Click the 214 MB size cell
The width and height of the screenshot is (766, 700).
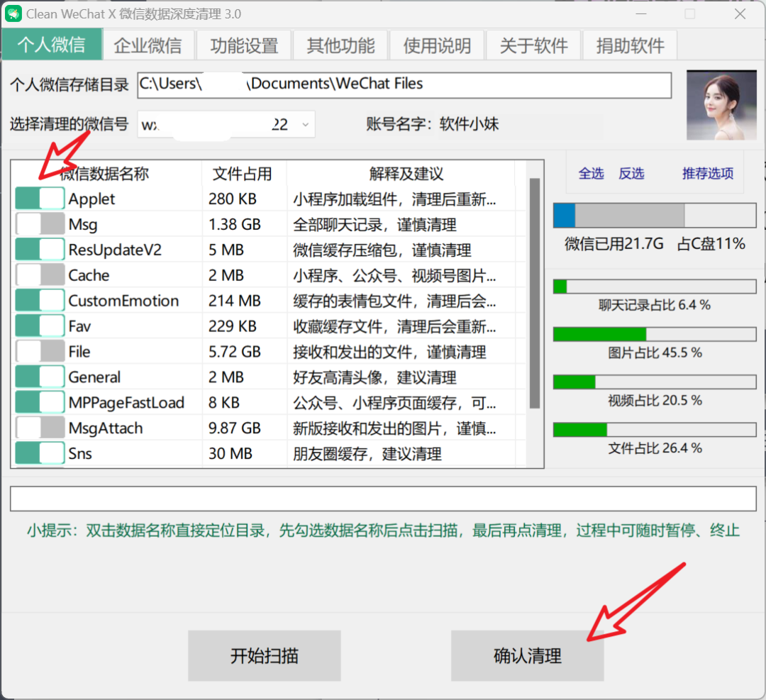235,301
